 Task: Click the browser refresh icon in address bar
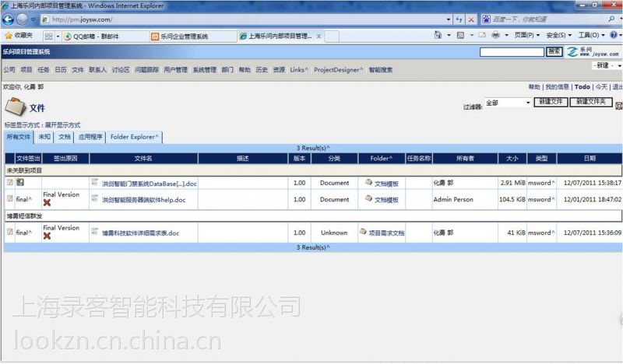[x=458, y=19]
